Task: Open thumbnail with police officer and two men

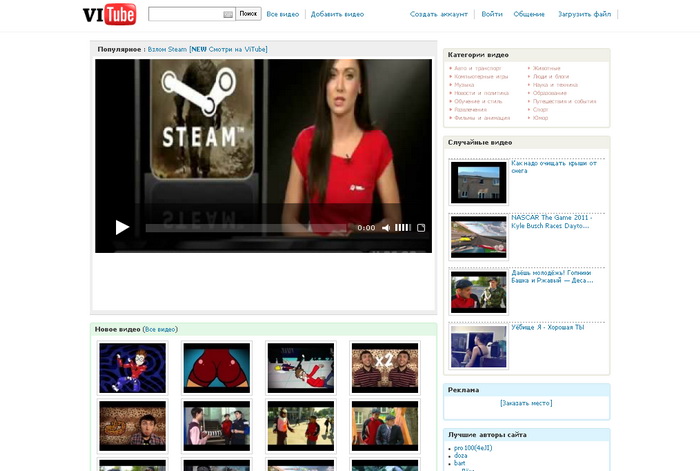Action: [217, 426]
